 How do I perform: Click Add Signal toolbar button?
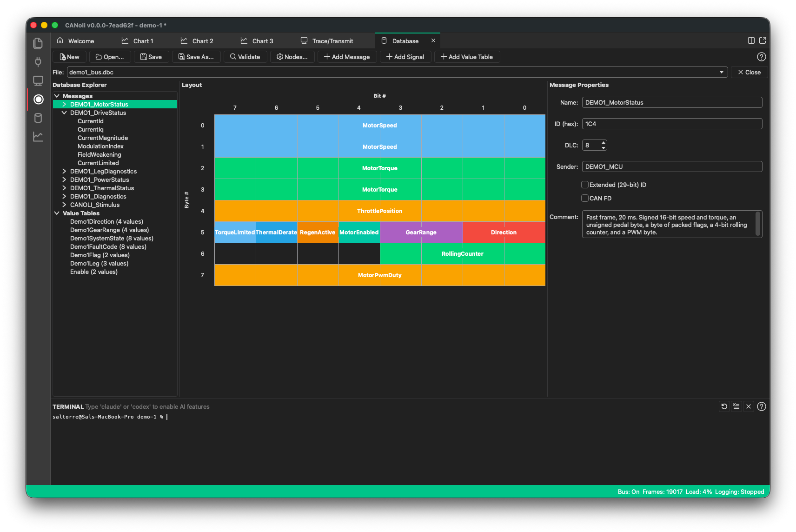[405, 57]
